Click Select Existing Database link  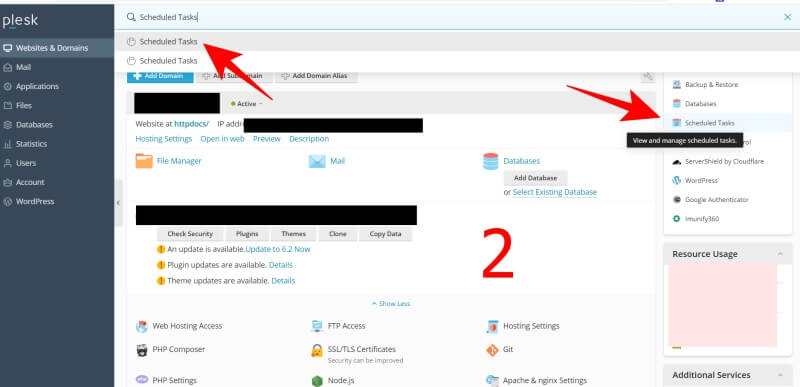click(x=555, y=192)
